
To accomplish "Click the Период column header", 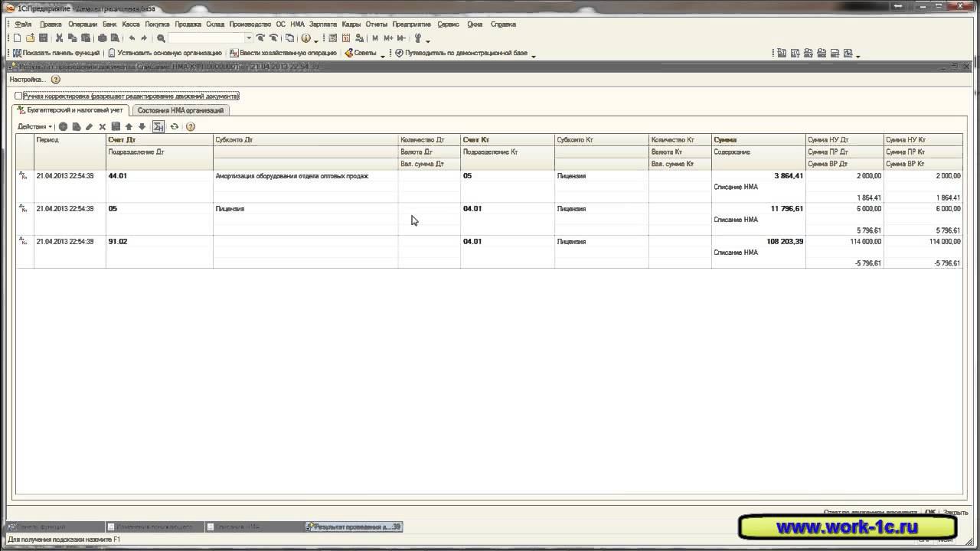I will pos(70,140).
